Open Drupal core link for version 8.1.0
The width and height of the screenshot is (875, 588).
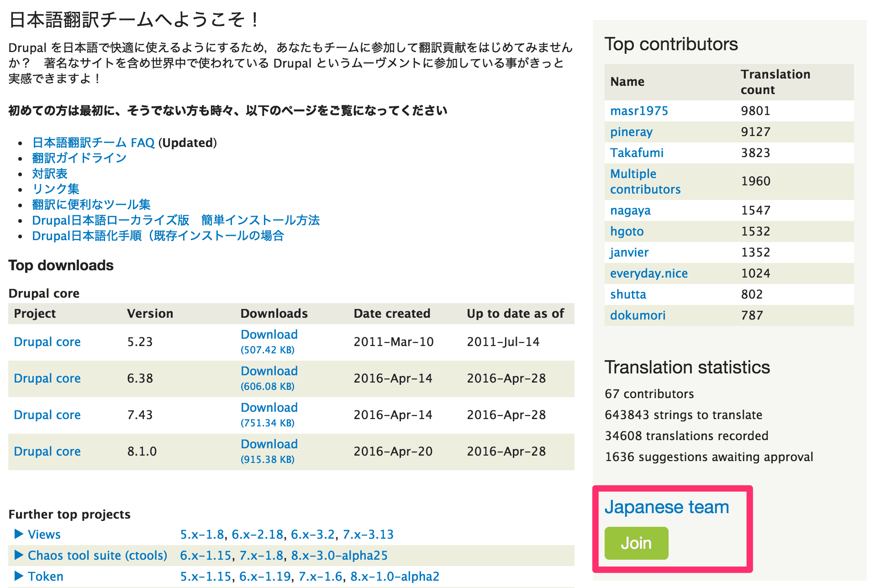(x=47, y=451)
